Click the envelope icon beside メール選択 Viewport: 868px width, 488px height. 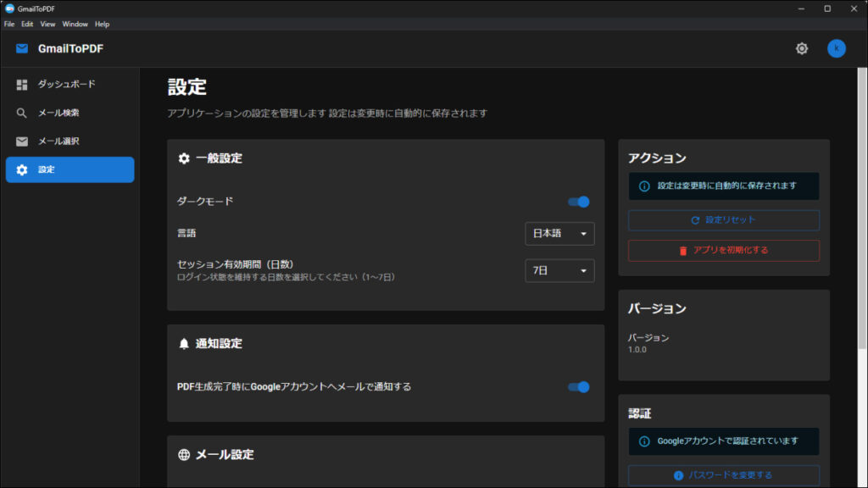21,141
